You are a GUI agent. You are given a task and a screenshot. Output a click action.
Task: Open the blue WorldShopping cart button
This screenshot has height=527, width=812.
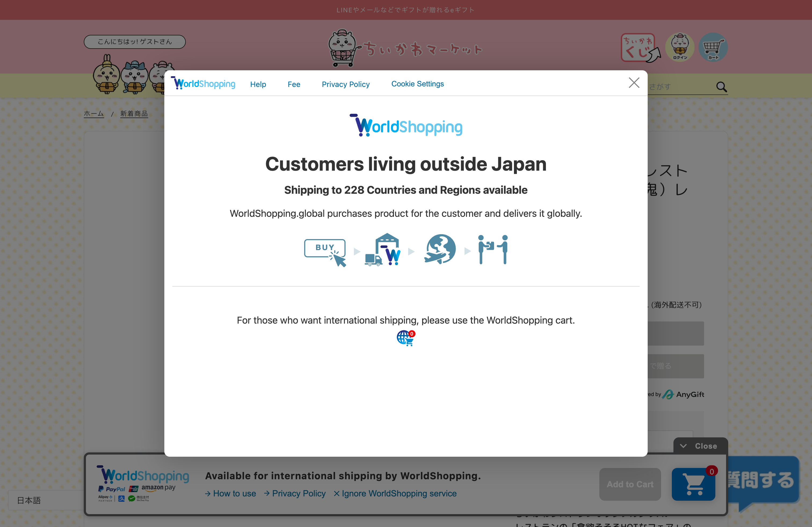click(x=693, y=484)
